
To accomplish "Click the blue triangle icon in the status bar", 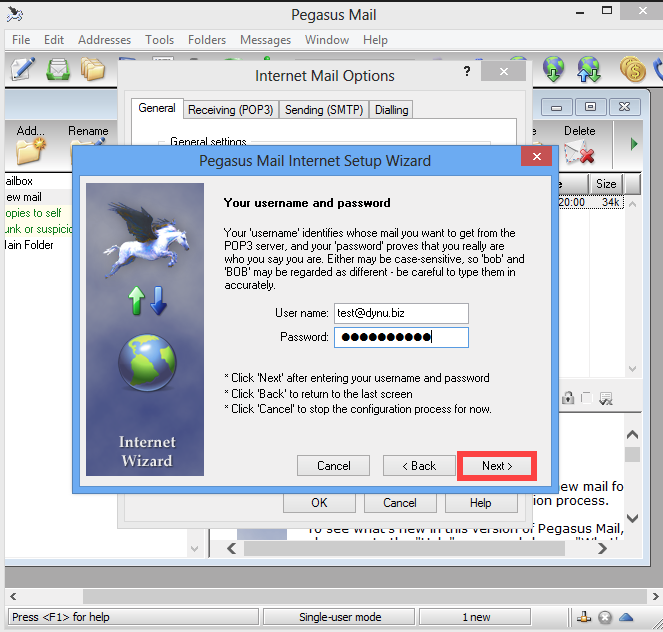I will tap(626, 618).
